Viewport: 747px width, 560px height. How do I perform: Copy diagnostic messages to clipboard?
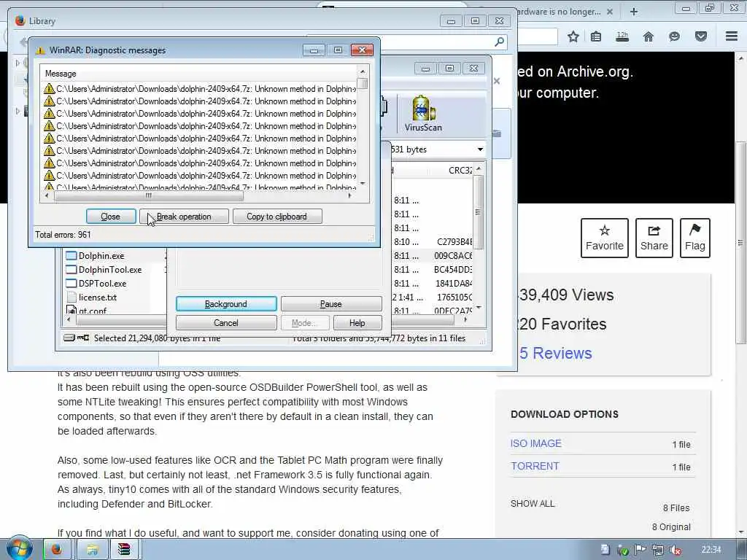click(x=276, y=216)
